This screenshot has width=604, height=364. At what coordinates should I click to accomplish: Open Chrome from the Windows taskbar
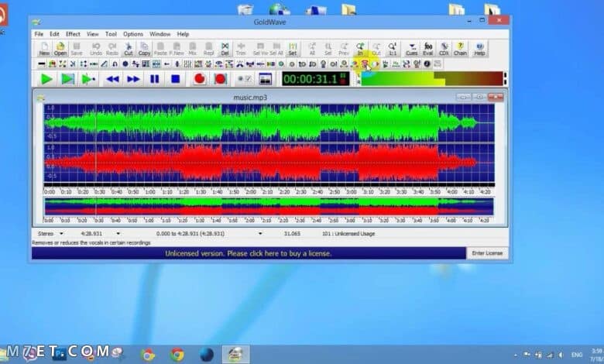tap(177, 354)
